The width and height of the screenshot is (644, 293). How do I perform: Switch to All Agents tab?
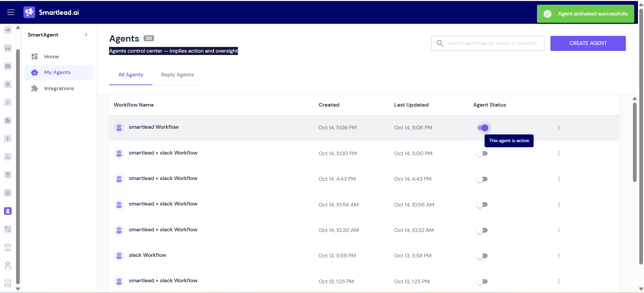(131, 75)
